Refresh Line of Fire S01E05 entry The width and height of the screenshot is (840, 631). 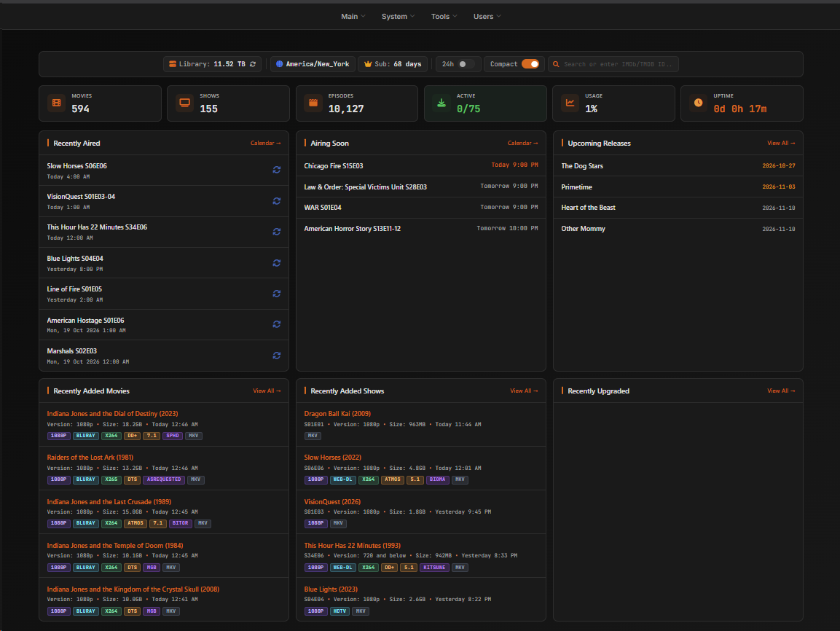276,294
